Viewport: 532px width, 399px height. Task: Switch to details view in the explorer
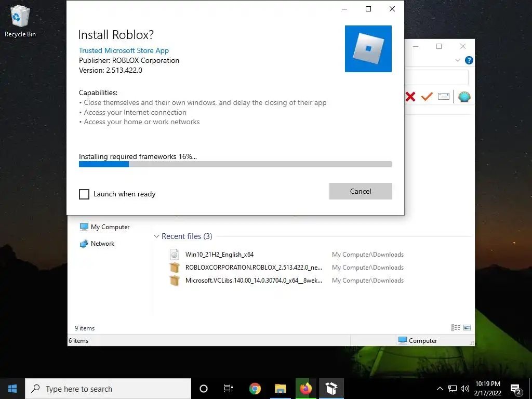[455, 327]
